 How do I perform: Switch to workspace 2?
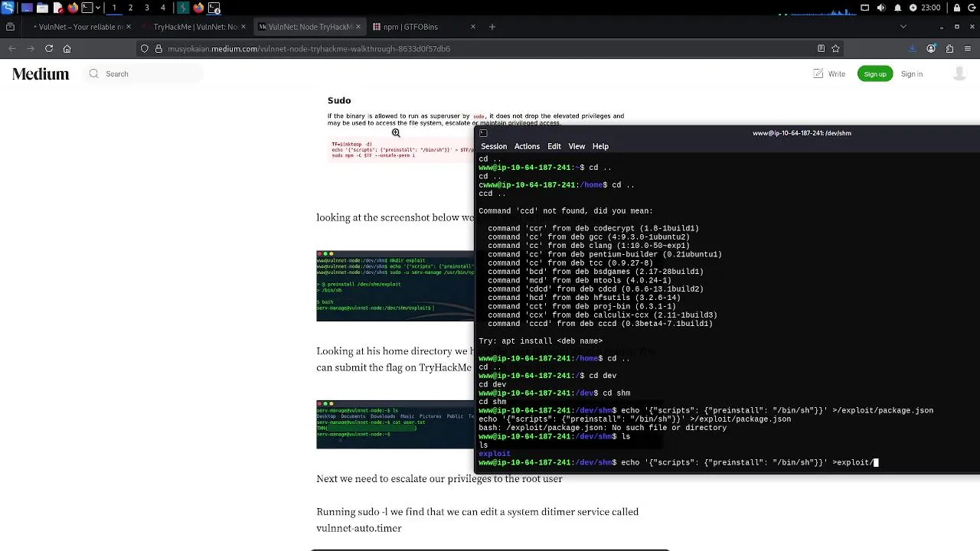click(130, 8)
